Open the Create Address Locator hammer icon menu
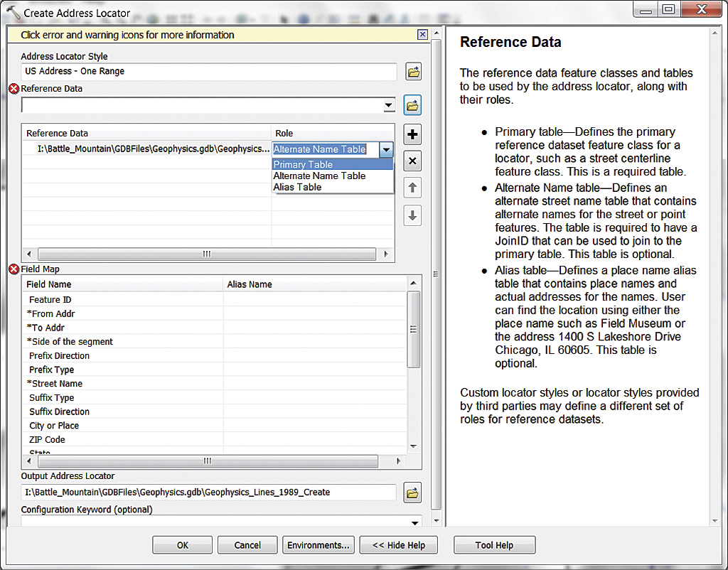This screenshot has width=728, height=570. (x=12, y=13)
